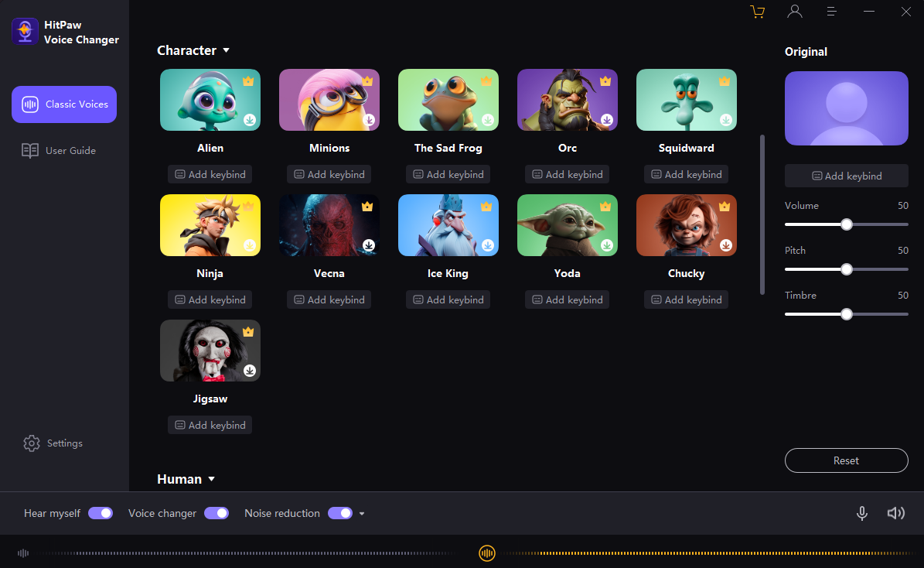Add keybind for Ninja
Image resolution: width=924 pixels, height=568 pixels.
point(210,299)
